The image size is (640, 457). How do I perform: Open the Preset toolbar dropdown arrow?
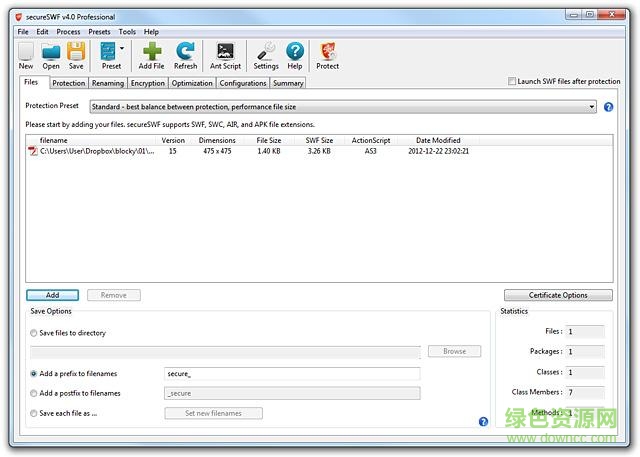(122, 47)
